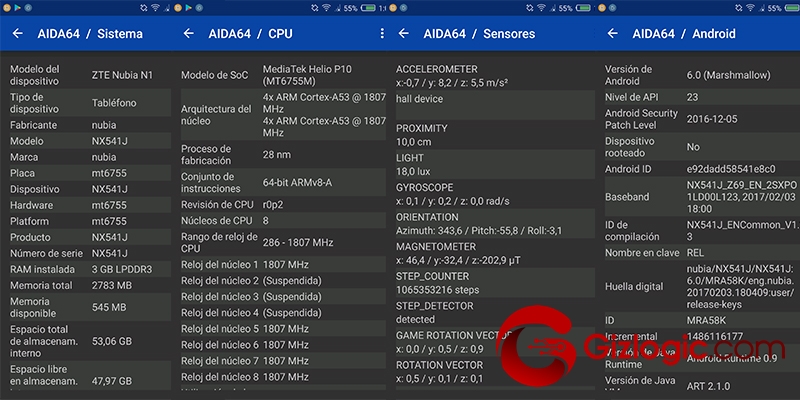The image size is (800, 400).
Task: Tap battery icon in CPU screen status bar
Action: coord(368,8)
